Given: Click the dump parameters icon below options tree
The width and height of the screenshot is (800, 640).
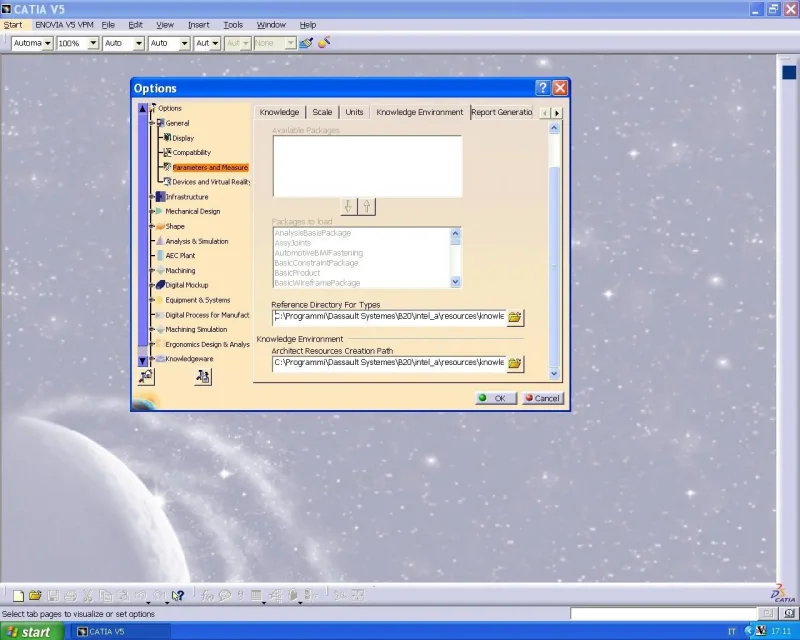Looking at the screenshot, I should 203,377.
